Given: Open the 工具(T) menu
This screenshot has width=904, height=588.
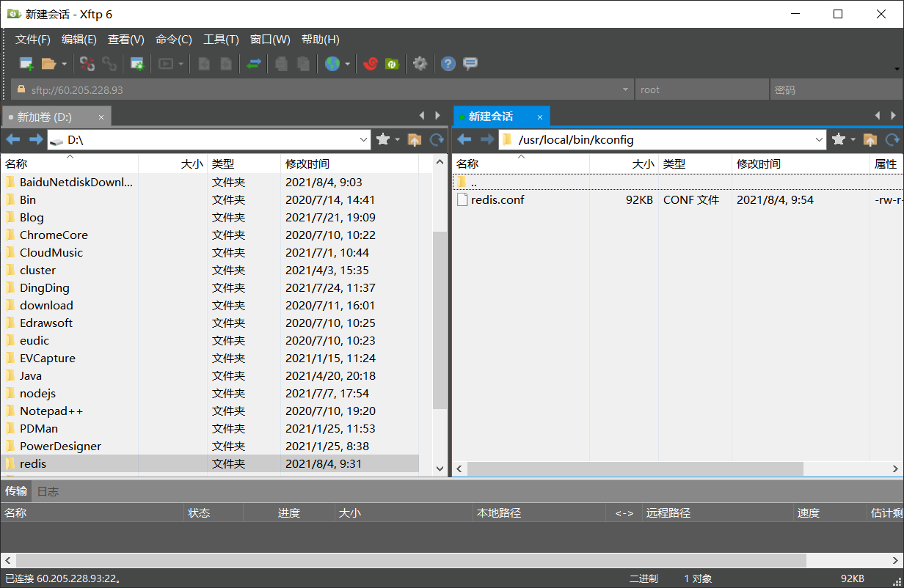Looking at the screenshot, I should coord(221,40).
